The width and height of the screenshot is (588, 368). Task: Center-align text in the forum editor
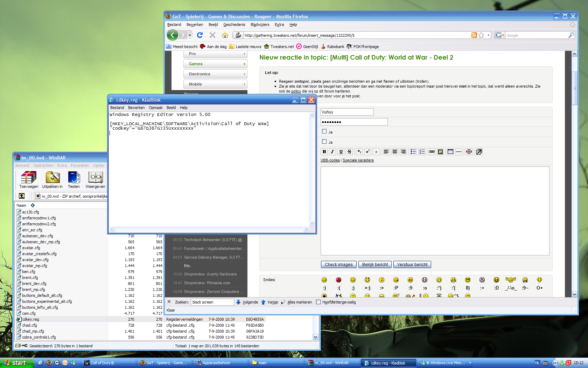click(x=394, y=152)
